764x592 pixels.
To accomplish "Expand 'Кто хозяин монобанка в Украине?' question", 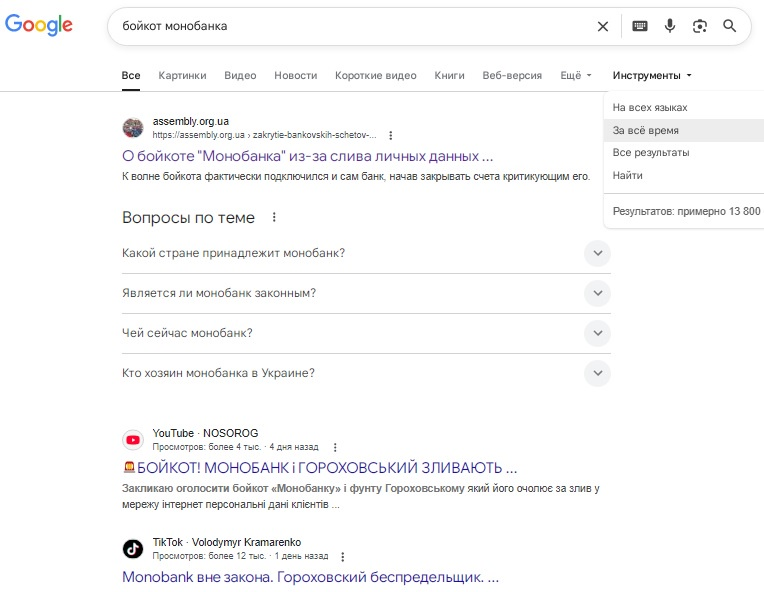I will click(597, 373).
